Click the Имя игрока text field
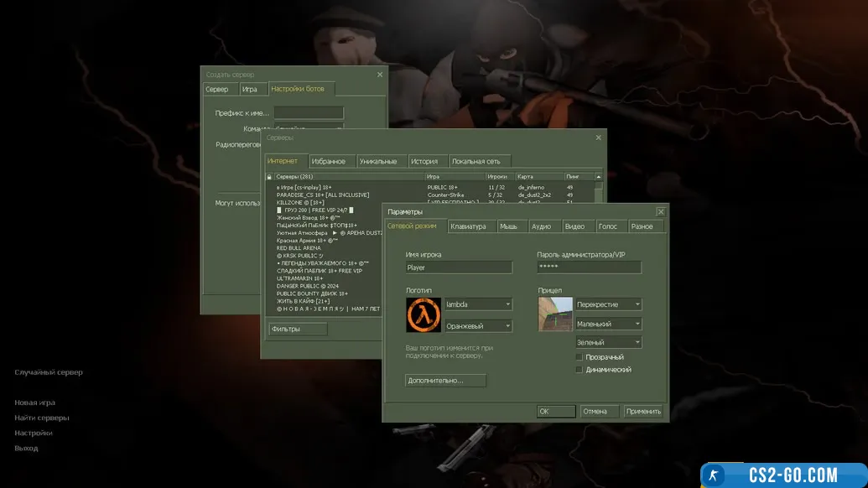 coord(458,267)
